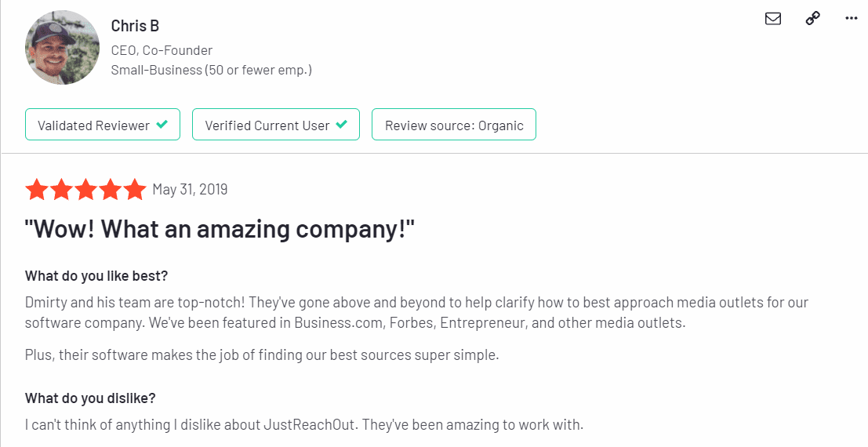Select the Verified Current User badge
868x447 pixels.
(276, 124)
